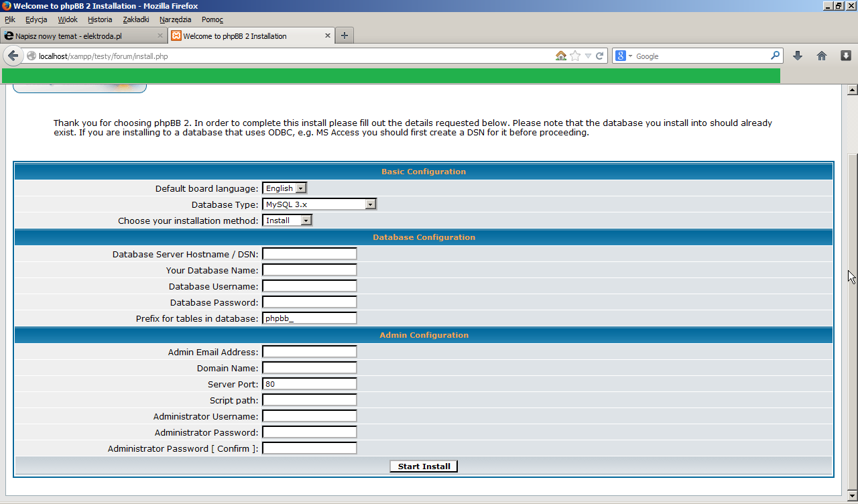
Task: Switch to 'Napisz nowy temat - elektroda.pl' tab
Action: pyautogui.click(x=84, y=36)
